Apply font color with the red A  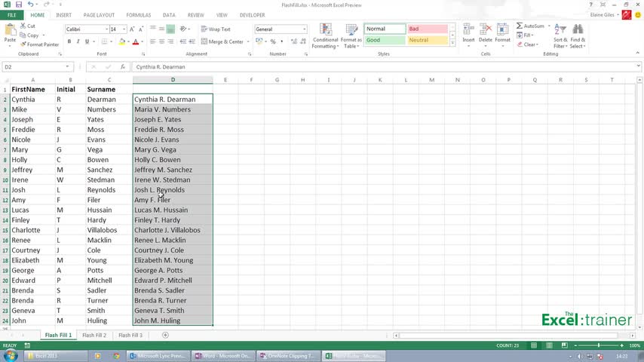point(136,41)
